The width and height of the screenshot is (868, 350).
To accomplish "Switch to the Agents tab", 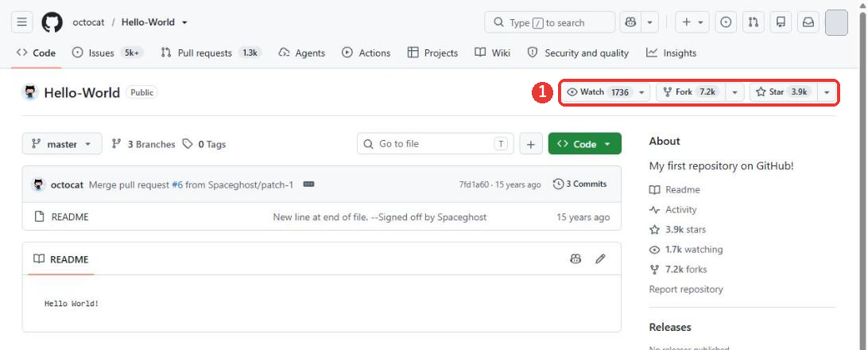I will [x=302, y=53].
